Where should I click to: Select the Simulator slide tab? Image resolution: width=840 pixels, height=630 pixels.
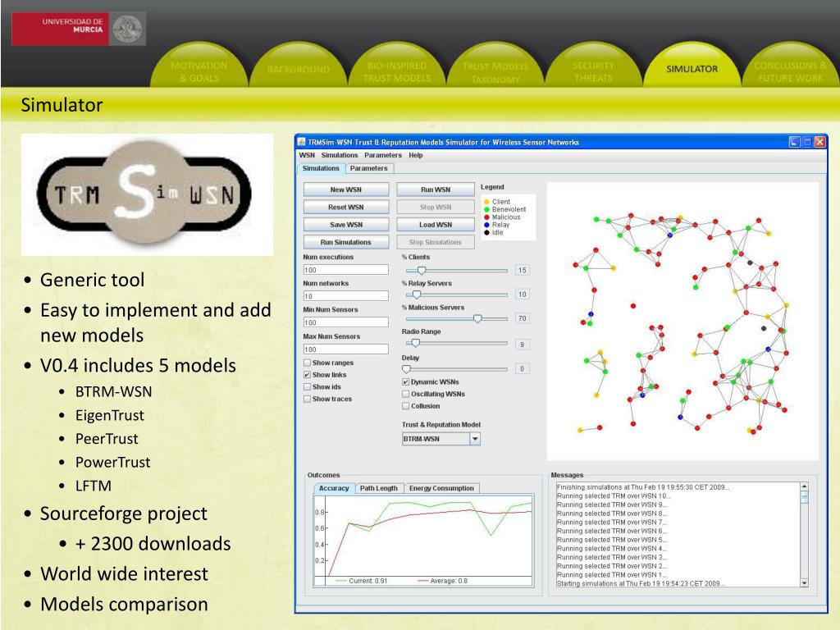click(692, 69)
